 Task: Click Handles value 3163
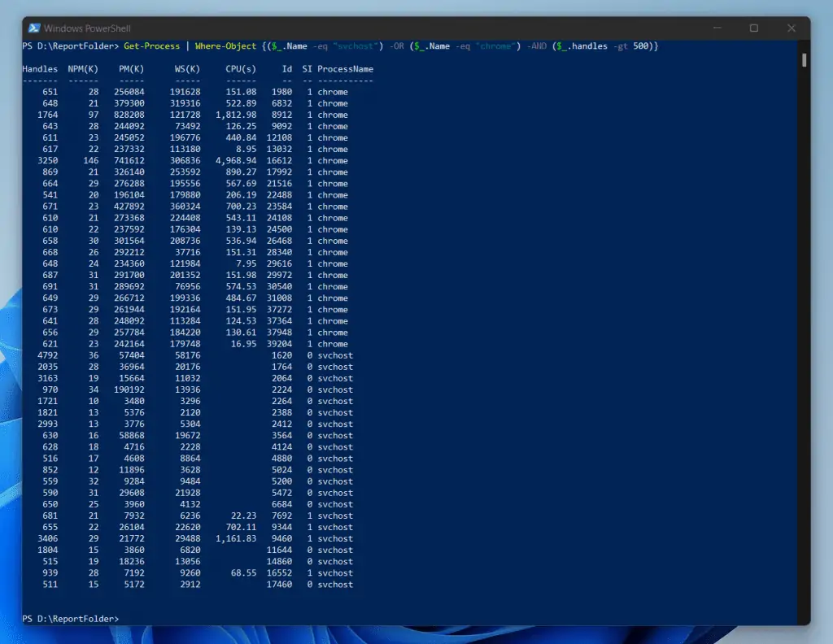48,378
